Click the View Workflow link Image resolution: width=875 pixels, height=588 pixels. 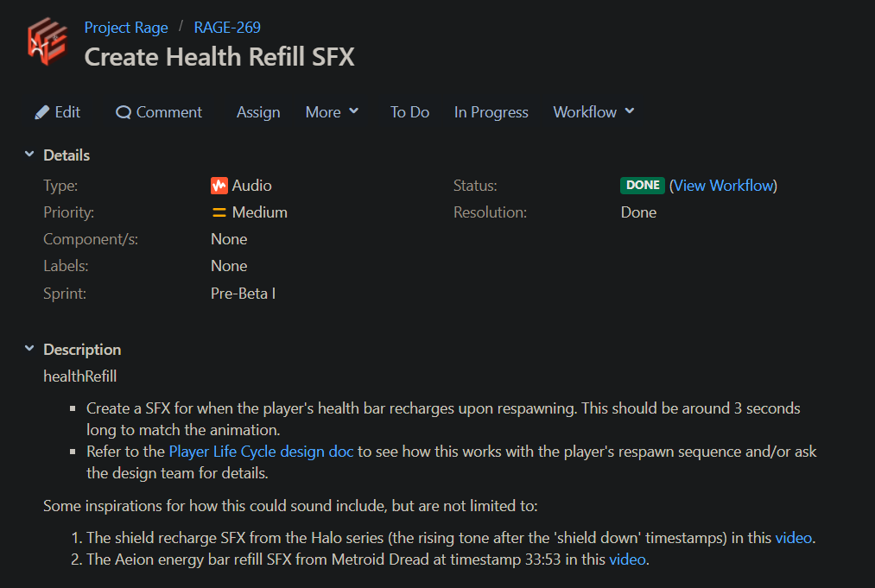(x=723, y=186)
